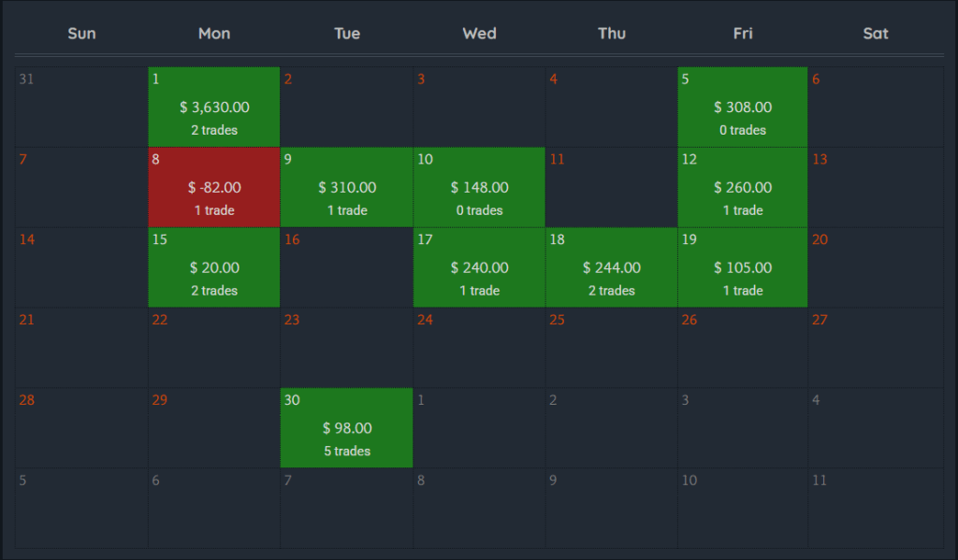Screen dimensions: 958x560
Task: Select the empty day 16 cell
Action: [x=347, y=267]
